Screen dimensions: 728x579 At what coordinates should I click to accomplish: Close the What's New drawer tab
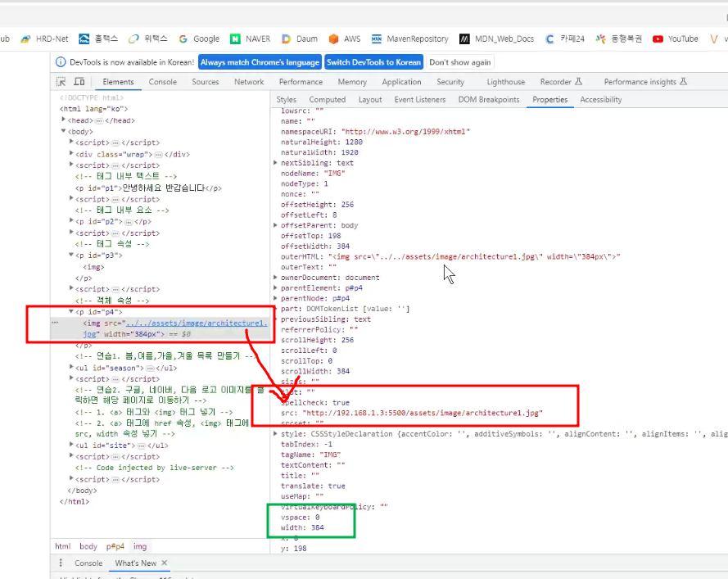click(165, 563)
